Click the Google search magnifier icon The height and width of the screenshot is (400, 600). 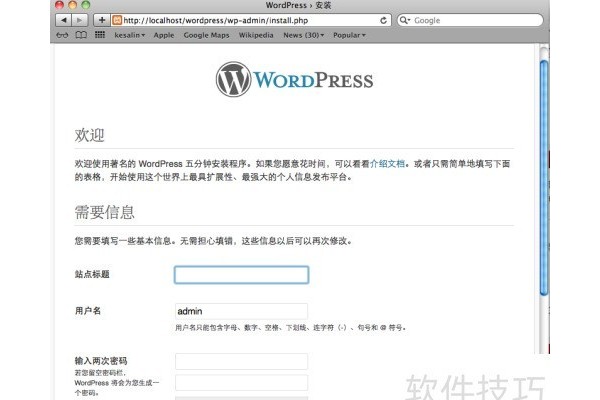[404, 20]
